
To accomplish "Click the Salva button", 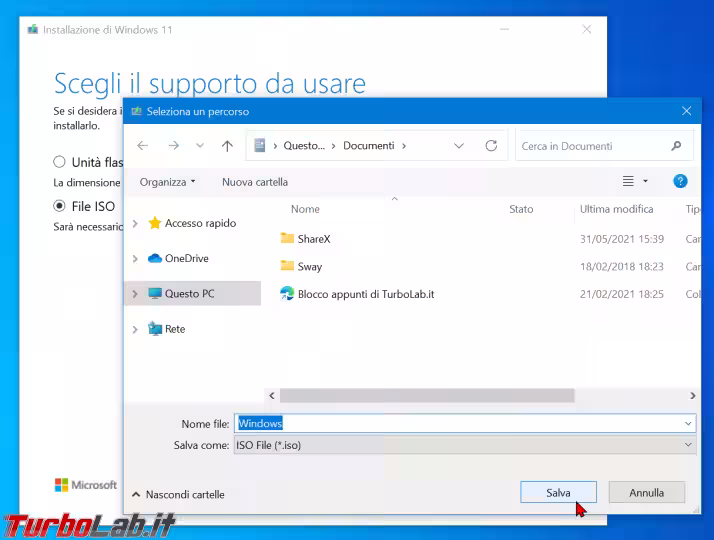I will (558, 492).
